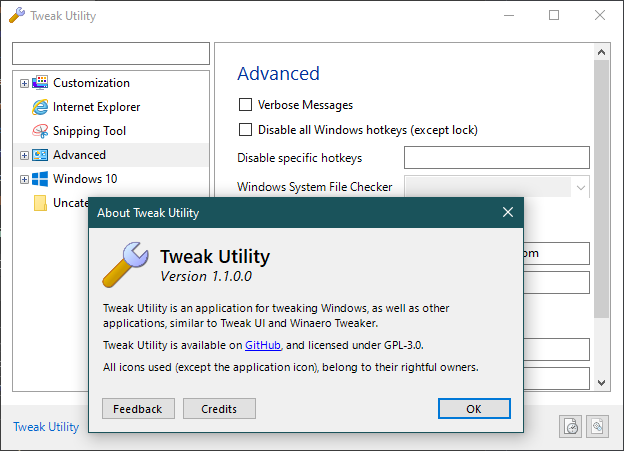The image size is (624, 451).
Task: Click the vertical scrollbar thumb
Action: tap(601, 189)
